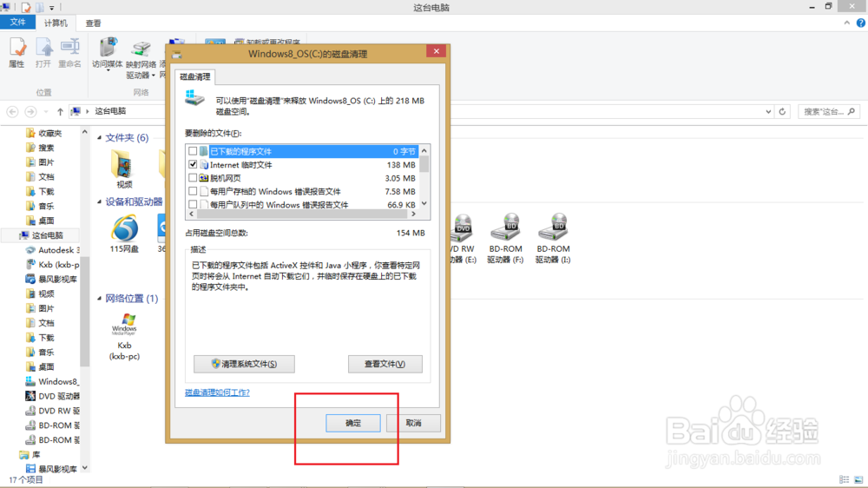The image size is (868, 488).
Task: Click the 打开 open ribbon icon
Action: tap(43, 53)
